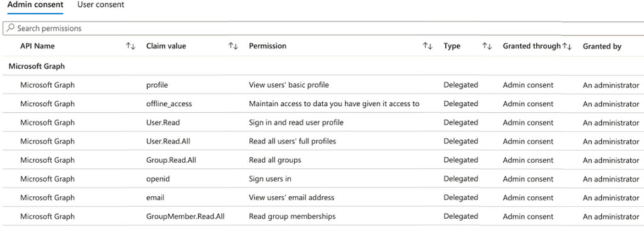Open the offline_access permission row
Image resolution: width=644 pixels, height=228 pixels.
(322, 104)
